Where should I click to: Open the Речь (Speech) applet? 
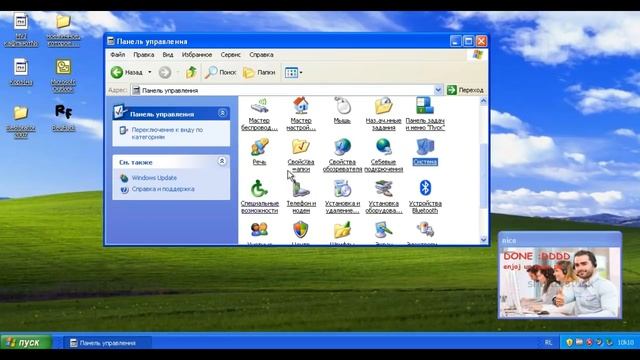[x=259, y=151]
